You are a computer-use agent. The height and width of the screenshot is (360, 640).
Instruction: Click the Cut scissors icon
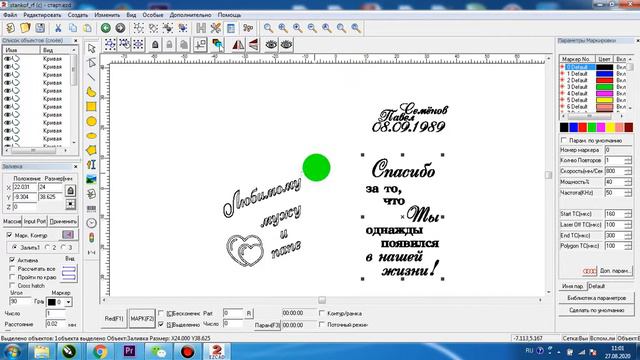[58, 28]
